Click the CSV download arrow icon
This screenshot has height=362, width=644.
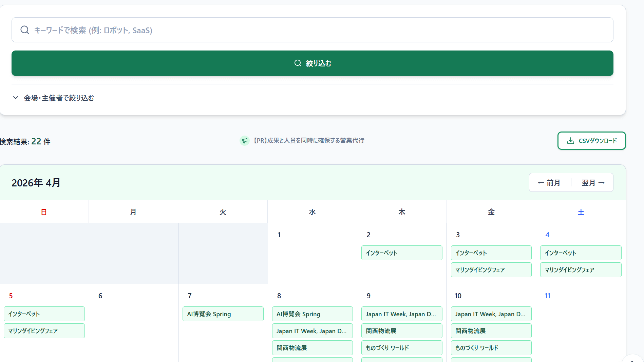point(571,141)
